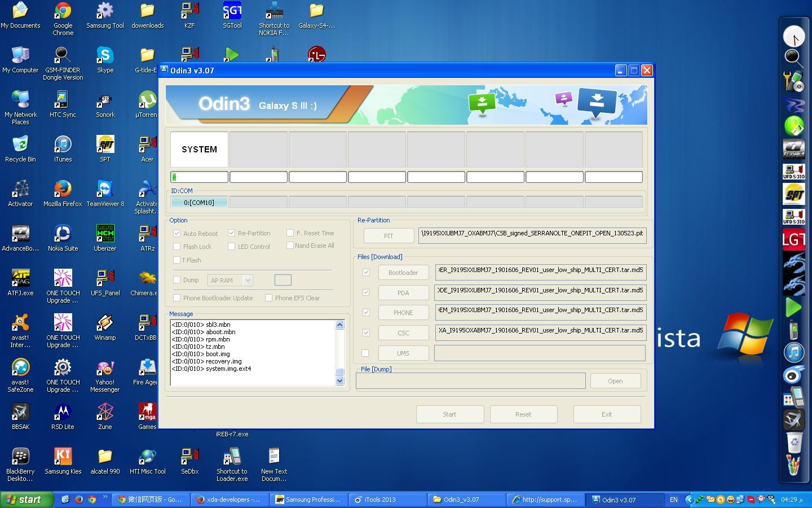This screenshot has height=508, width=812.
Task: Launch Winamp from the desktop
Action: pos(105,327)
